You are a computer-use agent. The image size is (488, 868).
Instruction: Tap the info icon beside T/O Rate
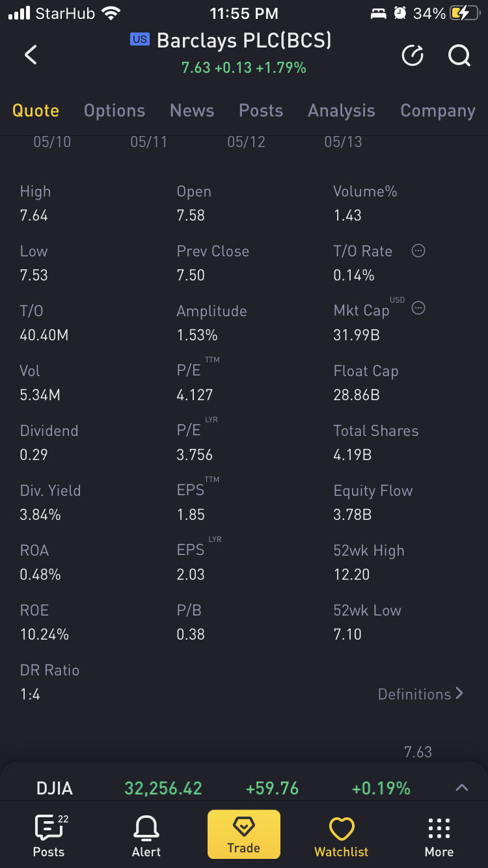pos(418,251)
